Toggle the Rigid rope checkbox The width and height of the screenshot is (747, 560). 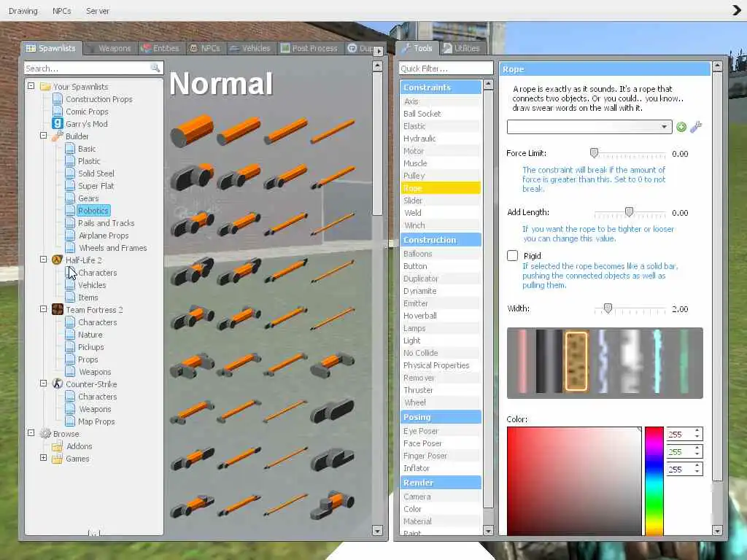[513, 256]
